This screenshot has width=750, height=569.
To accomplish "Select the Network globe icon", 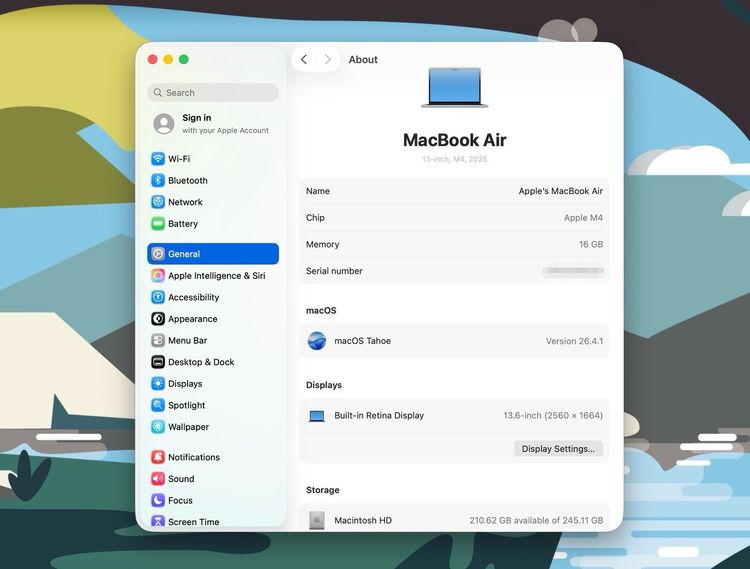I will tap(158, 202).
